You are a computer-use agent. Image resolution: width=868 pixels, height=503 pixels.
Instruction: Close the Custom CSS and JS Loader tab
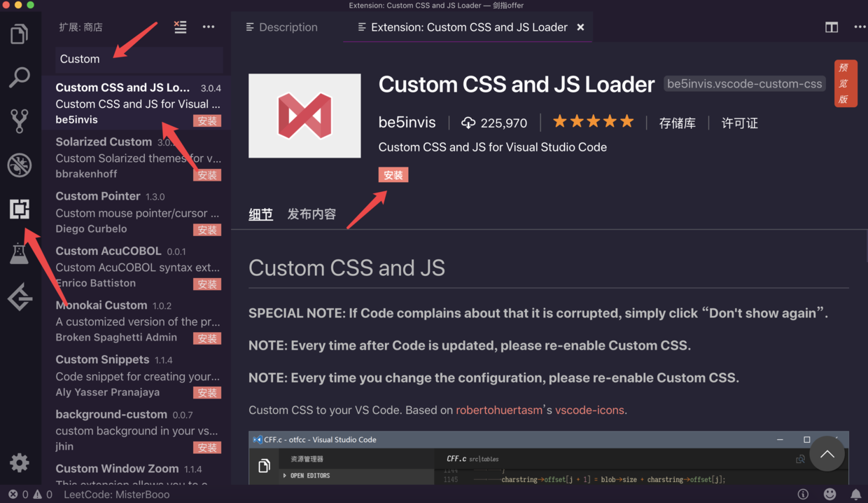[580, 27]
